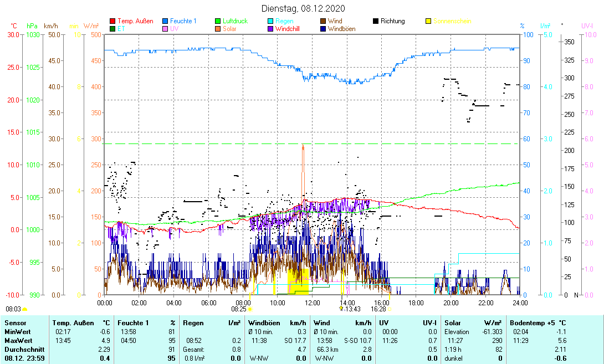
Task: Click the cyan Regen legend square
Action: point(271,21)
